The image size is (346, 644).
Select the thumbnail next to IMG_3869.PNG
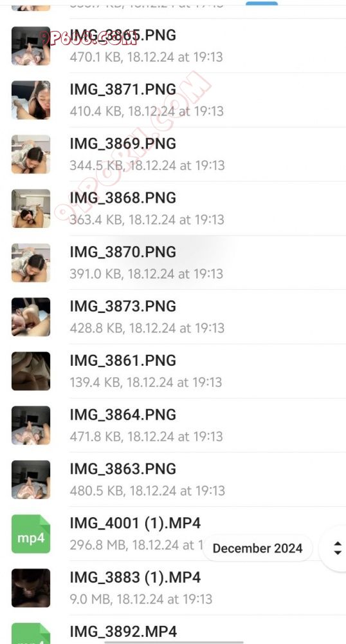click(31, 154)
